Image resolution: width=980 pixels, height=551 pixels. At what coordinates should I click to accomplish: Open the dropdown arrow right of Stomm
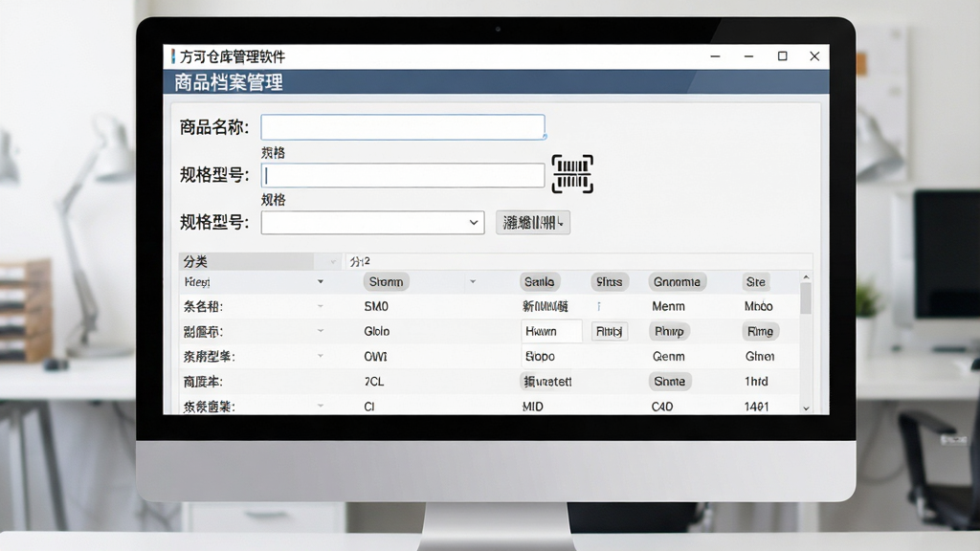(473, 282)
